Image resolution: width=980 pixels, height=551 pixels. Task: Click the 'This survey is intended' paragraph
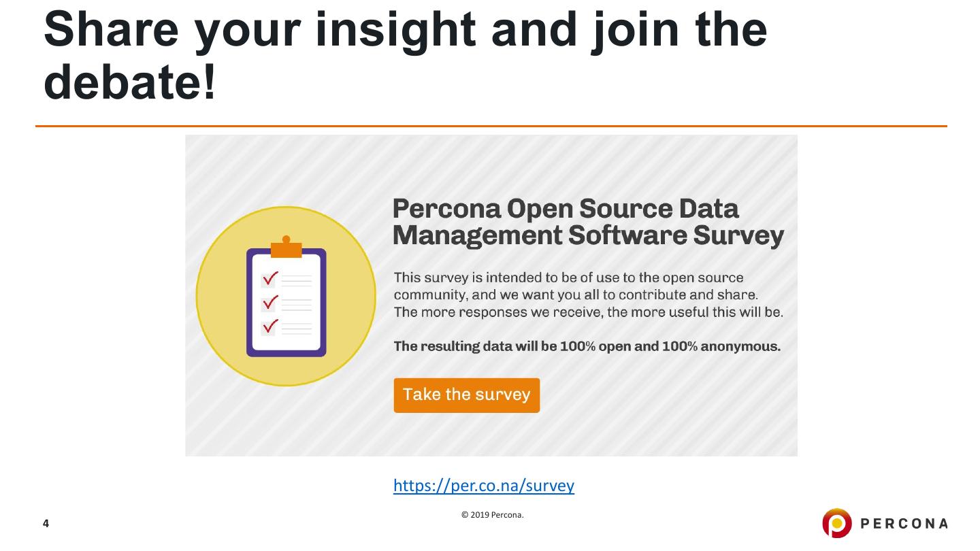click(588, 295)
